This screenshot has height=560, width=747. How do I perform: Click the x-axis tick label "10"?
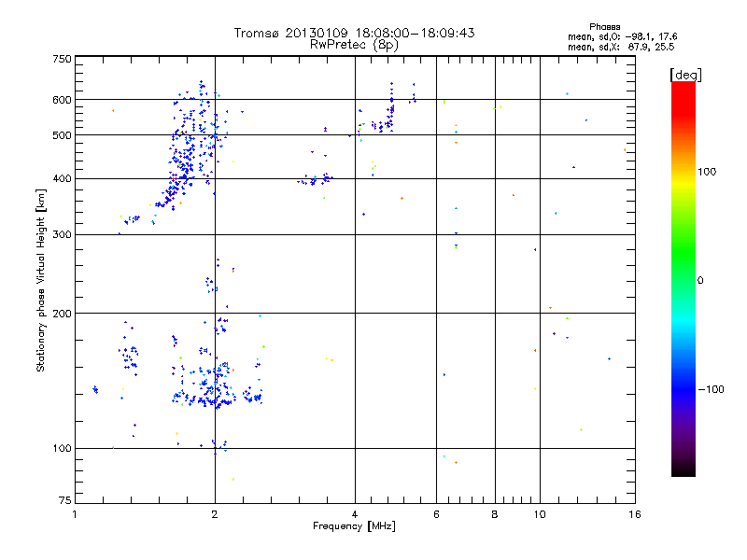point(540,514)
